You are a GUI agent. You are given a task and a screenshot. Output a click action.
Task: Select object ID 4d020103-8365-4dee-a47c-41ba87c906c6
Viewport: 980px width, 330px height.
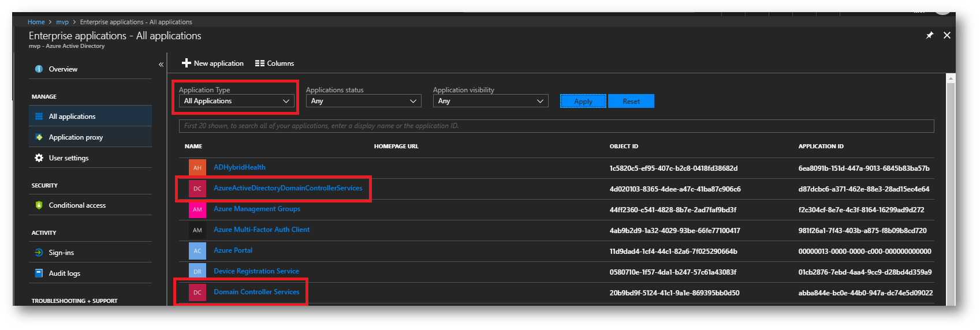click(x=675, y=189)
